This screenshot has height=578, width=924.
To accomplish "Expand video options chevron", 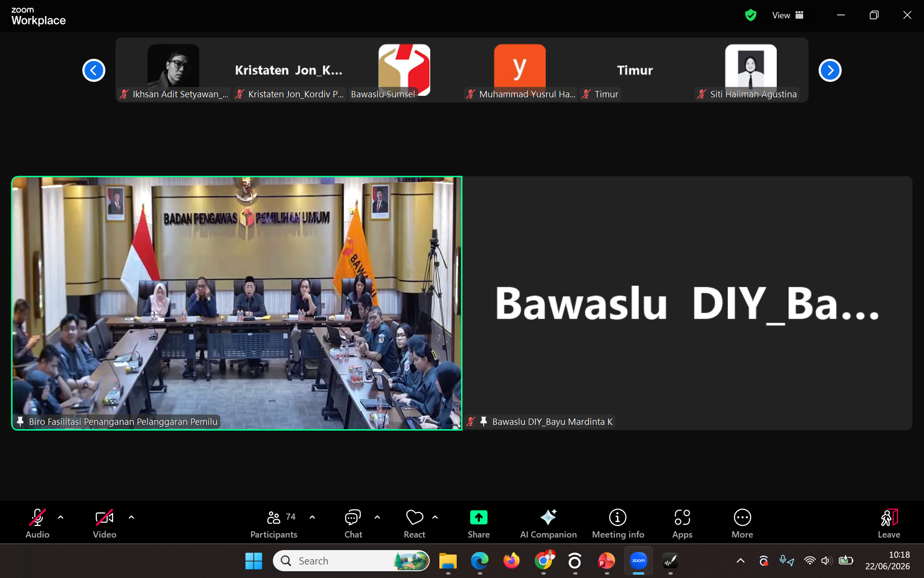I will tap(131, 517).
